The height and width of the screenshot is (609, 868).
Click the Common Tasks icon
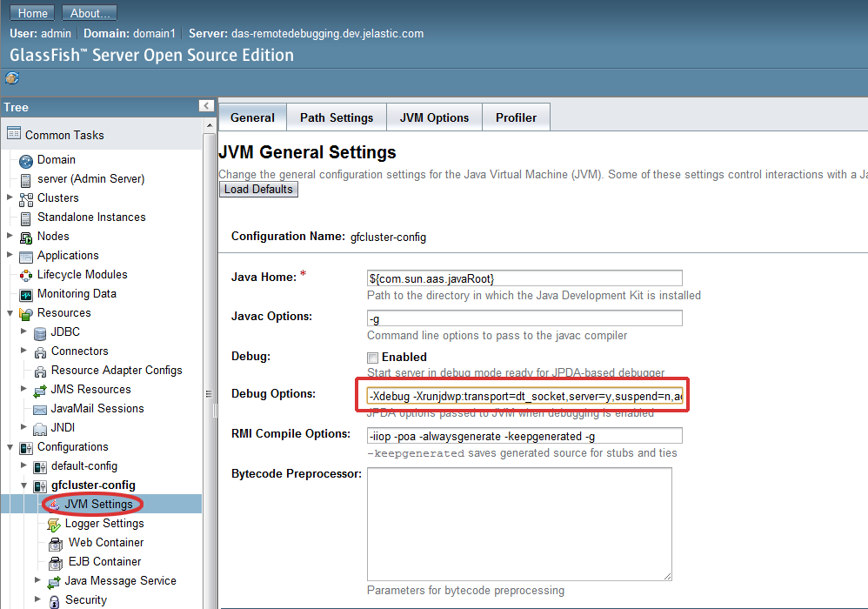point(14,133)
